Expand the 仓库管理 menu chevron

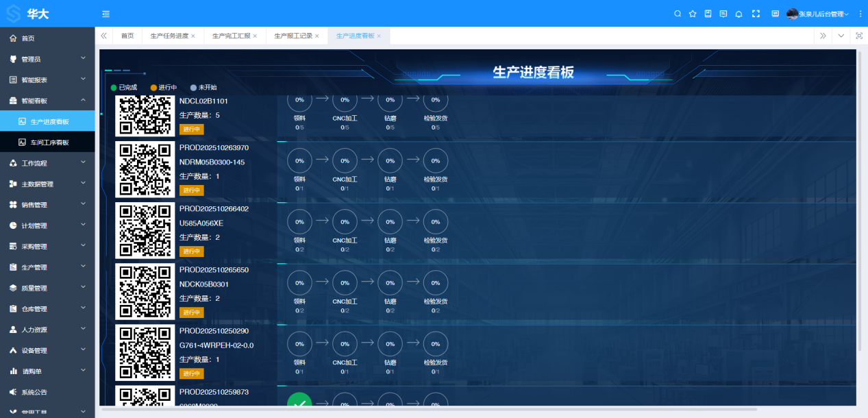coord(83,308)
